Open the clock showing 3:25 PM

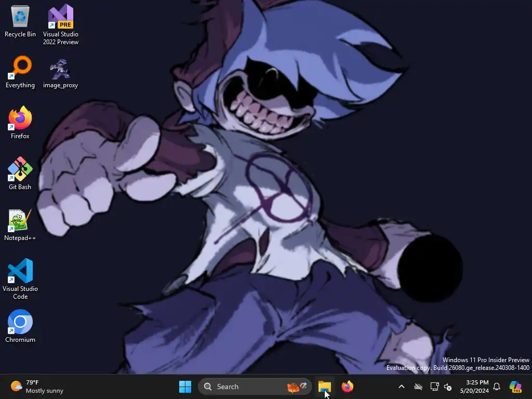[474, 387]
